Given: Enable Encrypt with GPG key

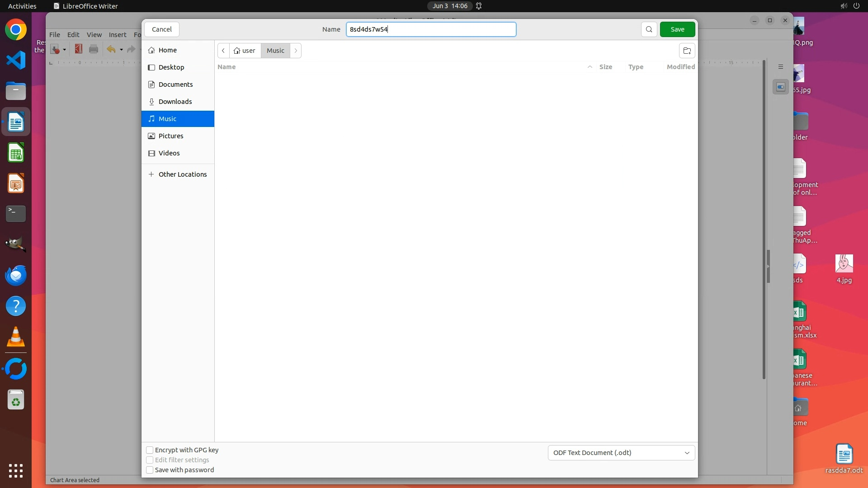Looking at the screenshot, I should (150, 450).
